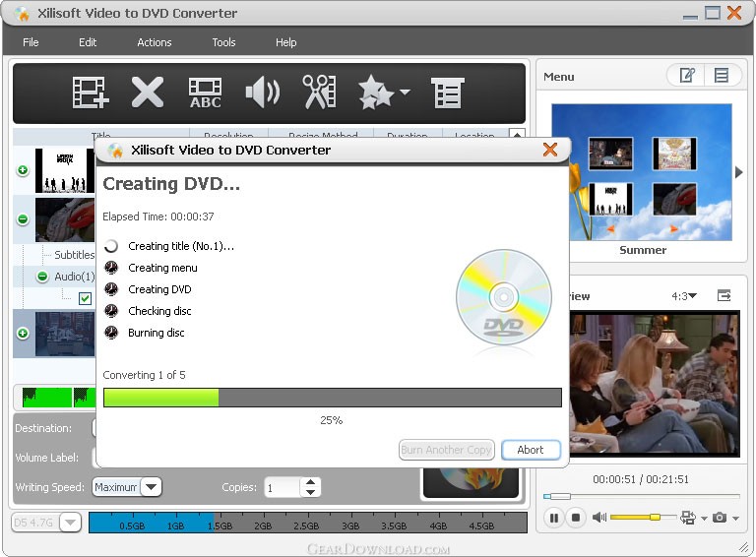Image resolution: width=756 pixels, height=557 pixels.
Task: Expand the Effects dropdown arrow beside stars
Action: pyautogui.click(x=405, y=92)
